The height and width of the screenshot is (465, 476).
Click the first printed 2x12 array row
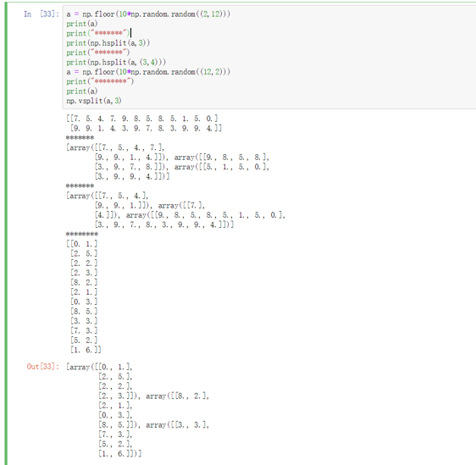tap(142, 119)
